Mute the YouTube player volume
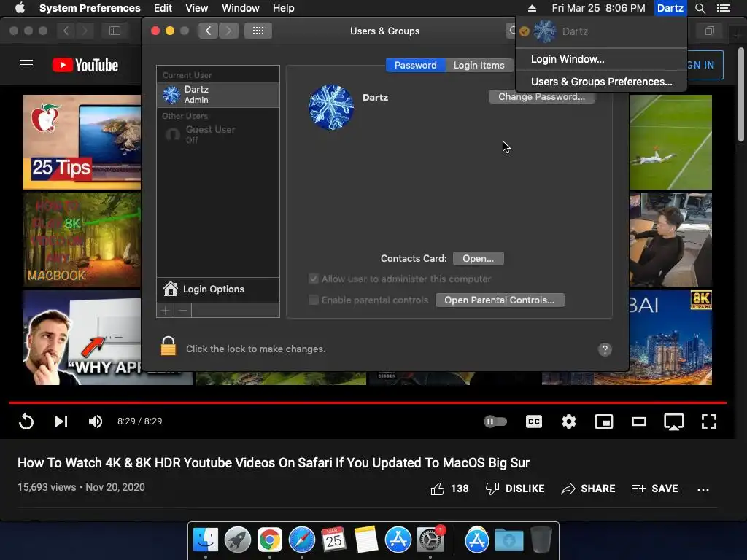This screenshot has width=747, height=560. pyautogui.click(x=96, y=421)
